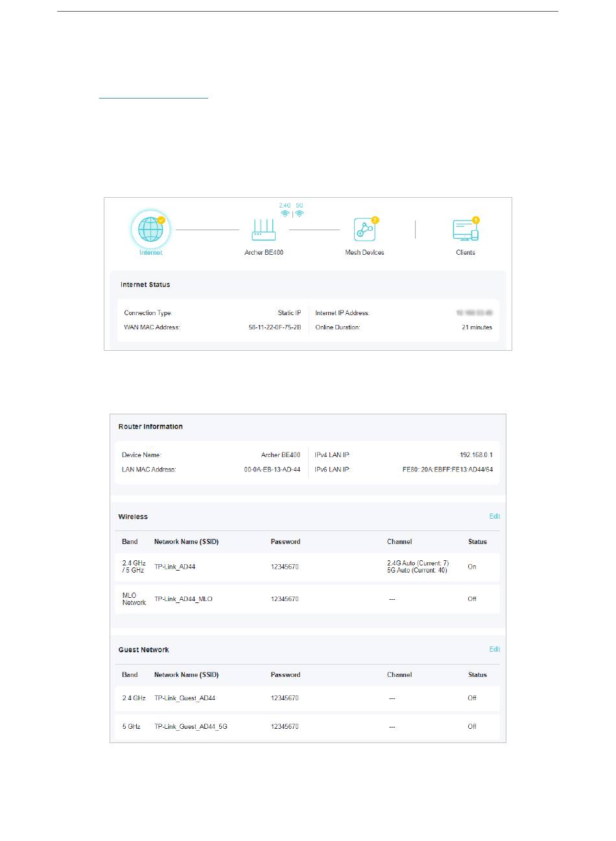Click the Mesh Devices count badge
The image size is (616, 841).
coord(375,220)
